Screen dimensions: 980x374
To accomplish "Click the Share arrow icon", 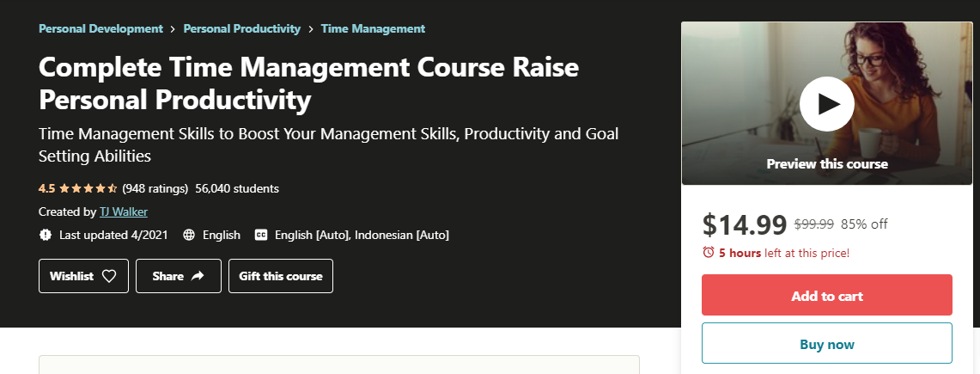I will pos(198,276).
